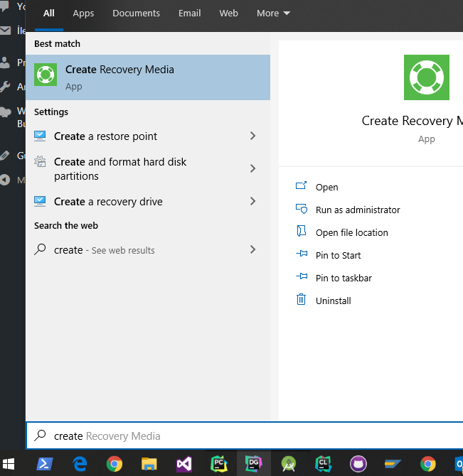
Task: Expand the More filter dropdown
Action: tap(273, 13)
